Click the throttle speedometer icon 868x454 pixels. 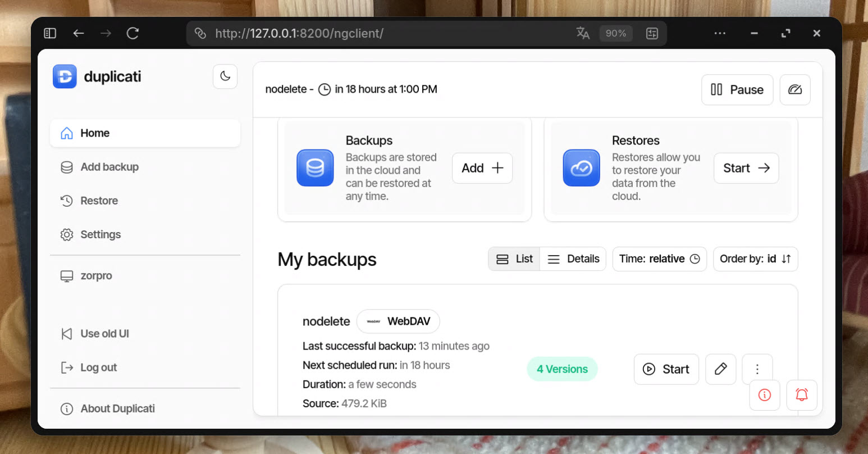click(x=794, y=90)
